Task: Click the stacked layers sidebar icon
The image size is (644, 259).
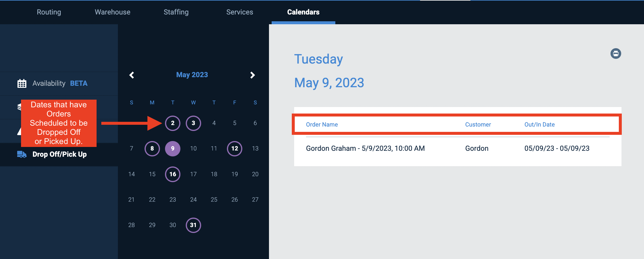Action: 20,107
